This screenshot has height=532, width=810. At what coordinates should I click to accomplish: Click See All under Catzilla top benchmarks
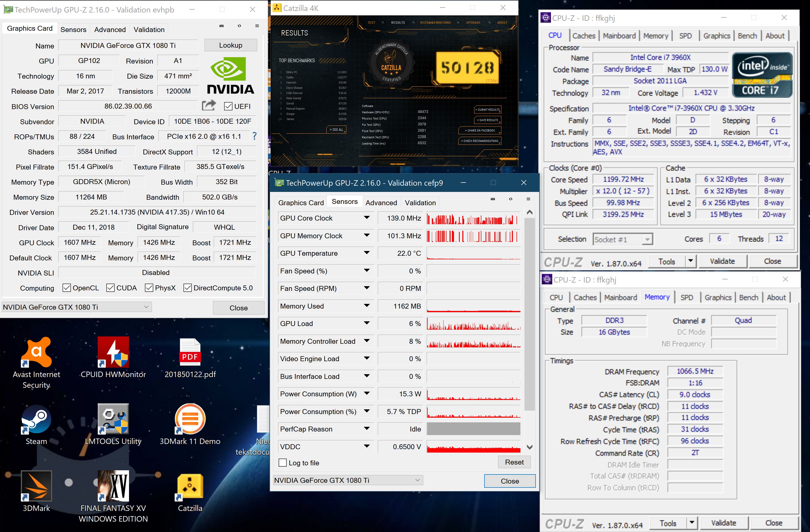point(336,130)
